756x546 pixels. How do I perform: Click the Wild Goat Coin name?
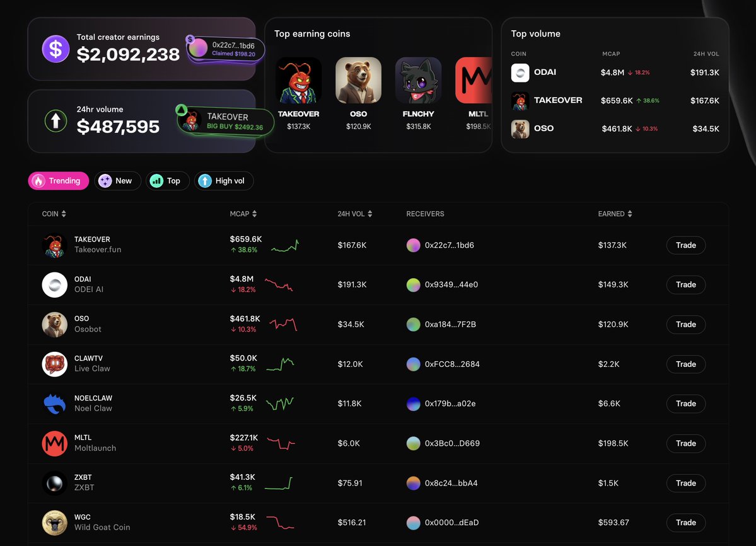(x=102, y=527)
